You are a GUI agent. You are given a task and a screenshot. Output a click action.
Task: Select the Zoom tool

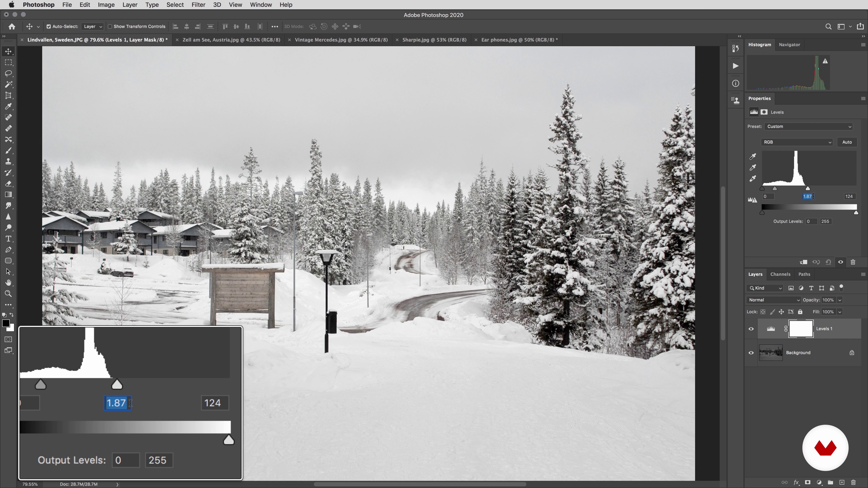(x=8, y=294)
